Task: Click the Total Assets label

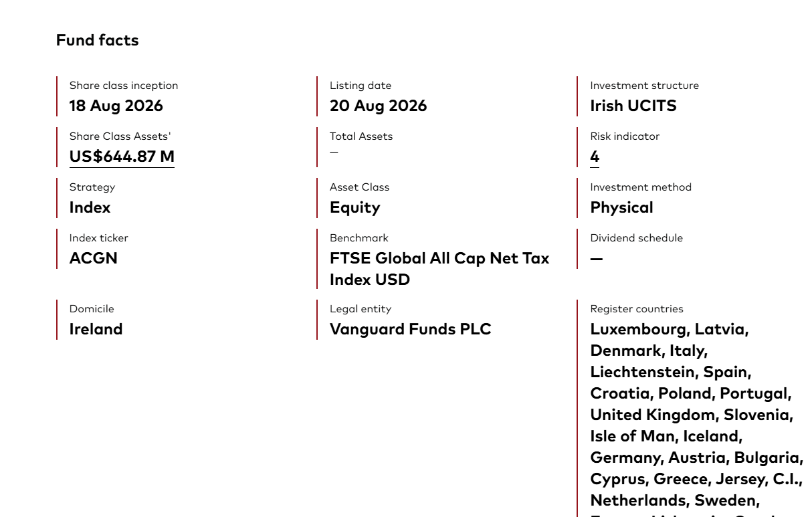Action: click(x=361, y=136)
